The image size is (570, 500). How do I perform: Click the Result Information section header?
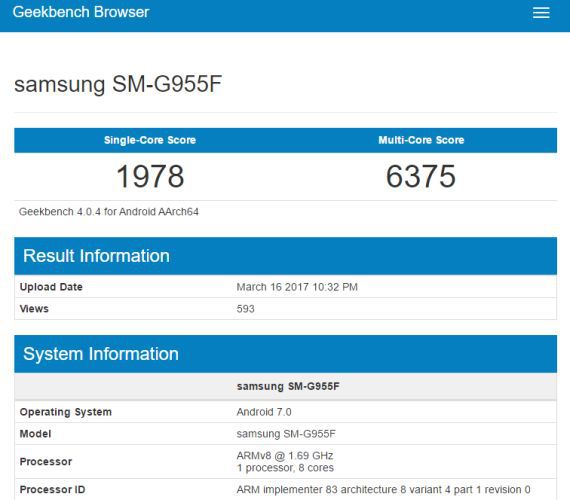(285, 256)
